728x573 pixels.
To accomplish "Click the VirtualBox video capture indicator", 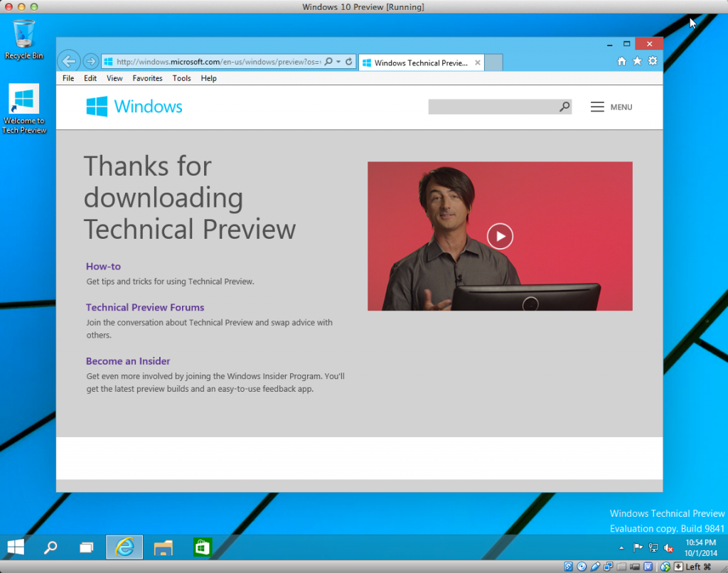I will [635, 567].
